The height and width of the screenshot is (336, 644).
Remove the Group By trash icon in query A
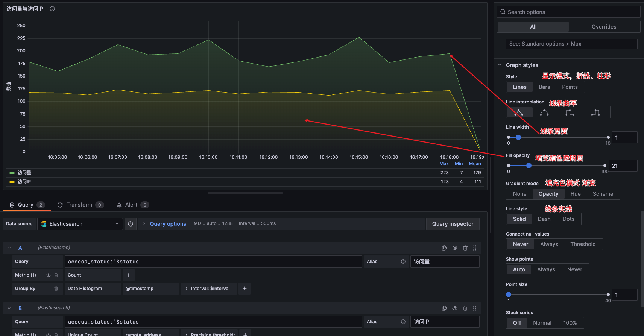click(x=56, y=289)
